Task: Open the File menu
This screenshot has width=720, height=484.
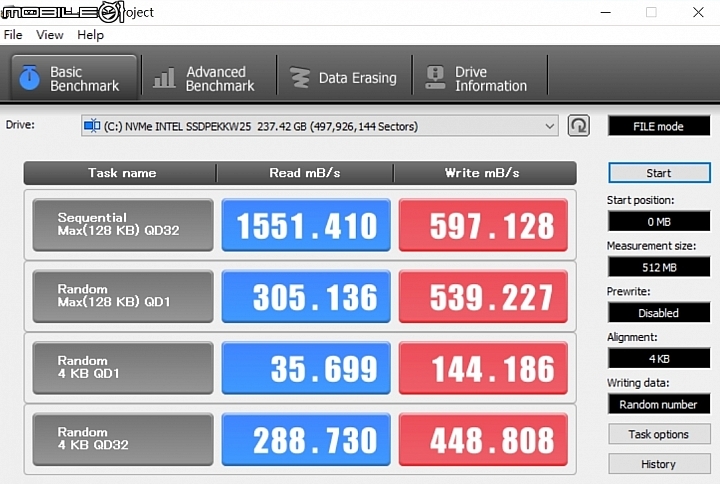Action: tap(13, 35)
